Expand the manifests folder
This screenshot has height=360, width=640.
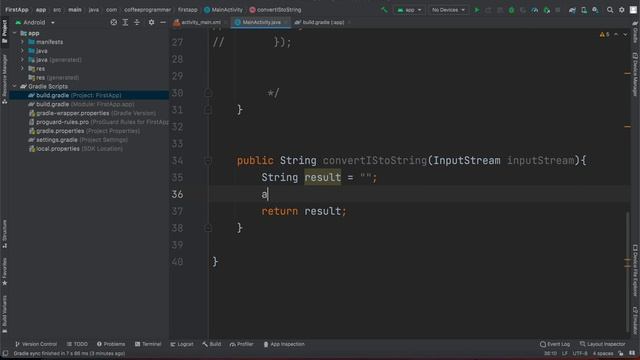22,42
